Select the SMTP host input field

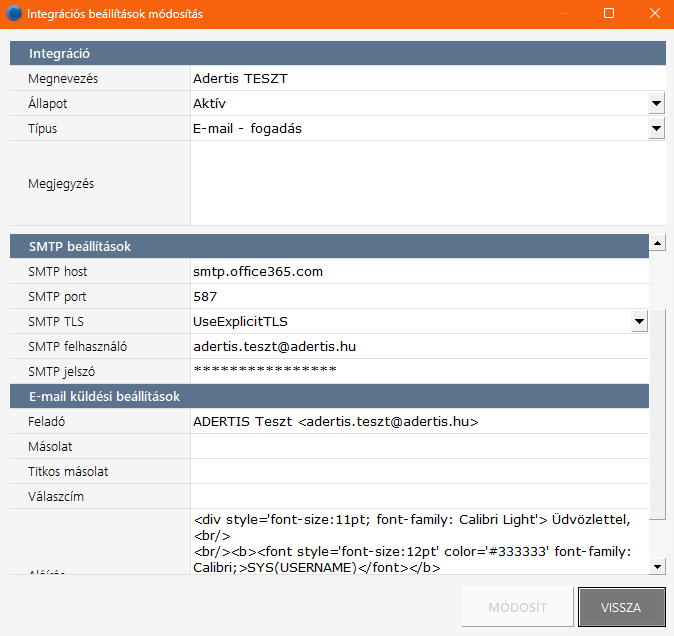click(419, 271)
